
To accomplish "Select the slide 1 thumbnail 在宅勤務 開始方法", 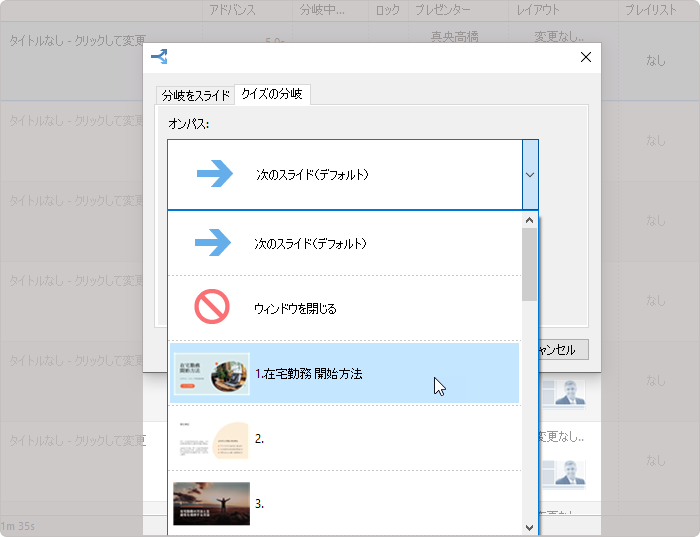I will [211, 373].
